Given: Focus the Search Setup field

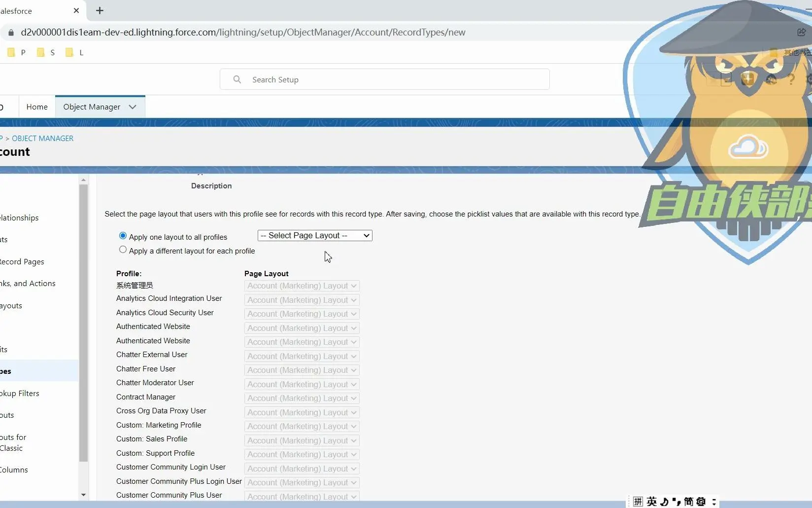Looking at the screenshot, I should click(384, 79).
